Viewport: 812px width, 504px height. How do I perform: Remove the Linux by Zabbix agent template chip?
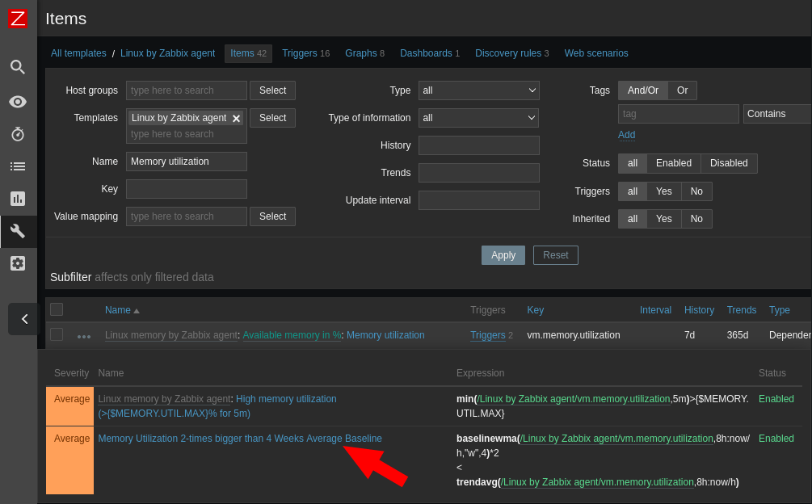tap(236, 117)
